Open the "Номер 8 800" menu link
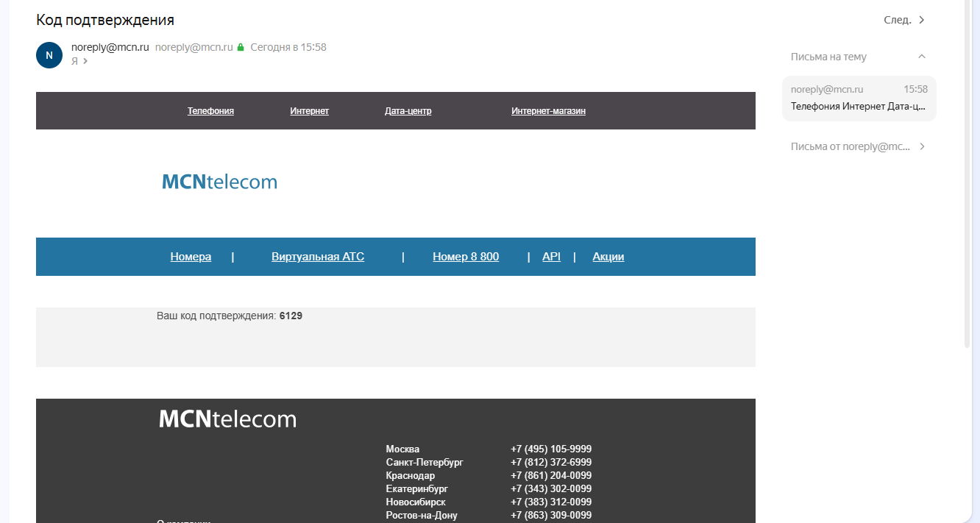 tap(466, 257)
